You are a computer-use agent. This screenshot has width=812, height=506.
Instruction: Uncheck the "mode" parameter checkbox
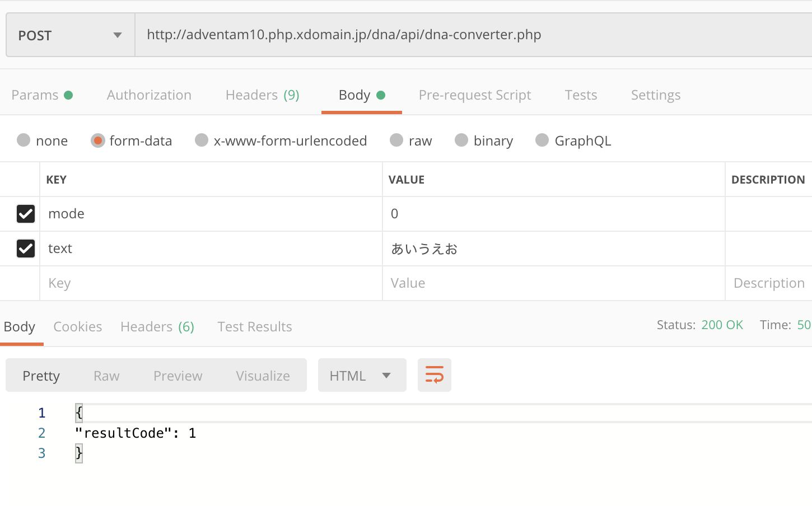click(x=26, y=214)
